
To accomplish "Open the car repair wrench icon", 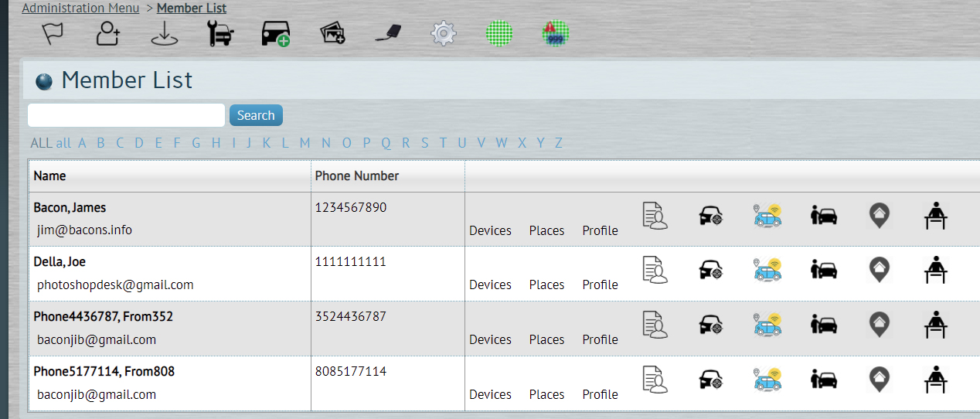I will pos(221,33).
